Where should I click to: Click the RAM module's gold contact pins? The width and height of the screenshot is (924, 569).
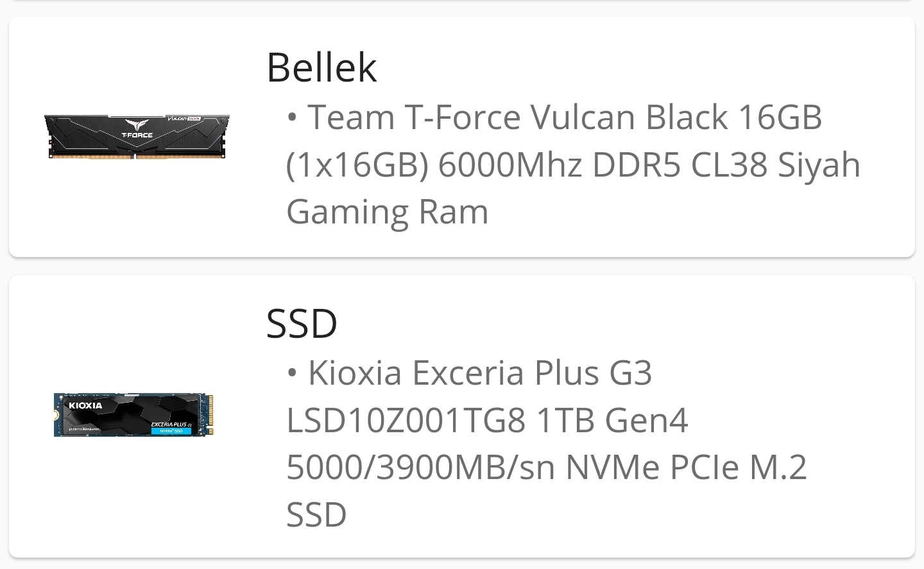137,155
